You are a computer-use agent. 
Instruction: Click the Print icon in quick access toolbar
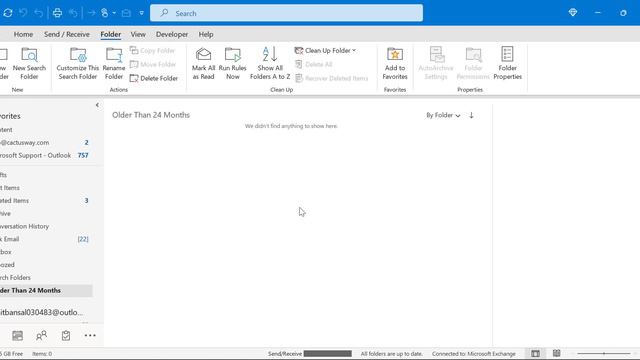(57, 13)
